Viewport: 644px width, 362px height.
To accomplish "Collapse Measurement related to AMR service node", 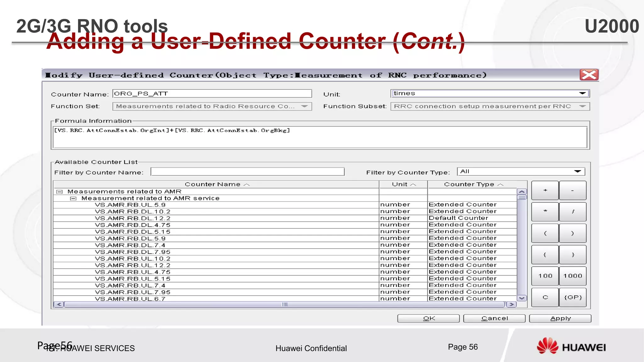I will (73, 198).
